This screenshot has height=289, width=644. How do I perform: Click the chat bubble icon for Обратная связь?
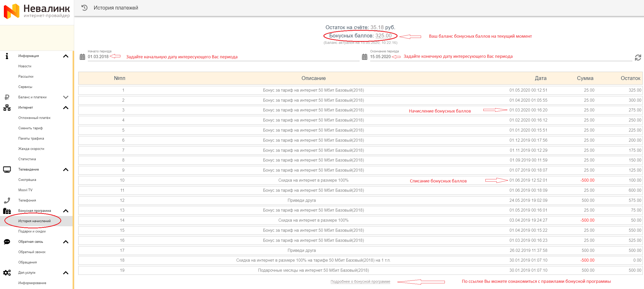point(7,242)
